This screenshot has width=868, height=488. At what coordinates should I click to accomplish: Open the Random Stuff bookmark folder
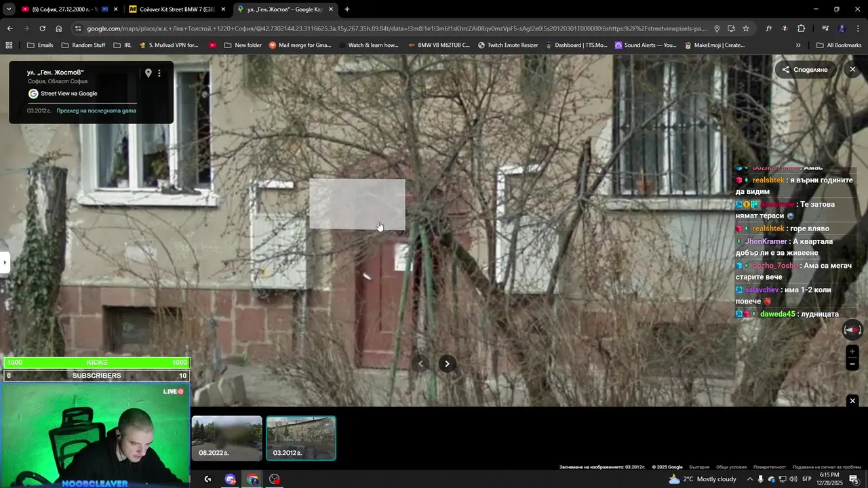point(83,45)
